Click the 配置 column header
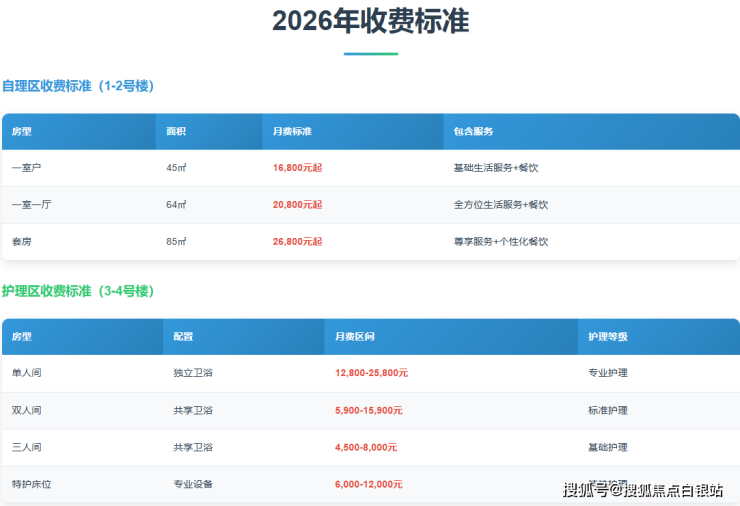The width and height of the screenshot is (740, 506). (183, 337)
